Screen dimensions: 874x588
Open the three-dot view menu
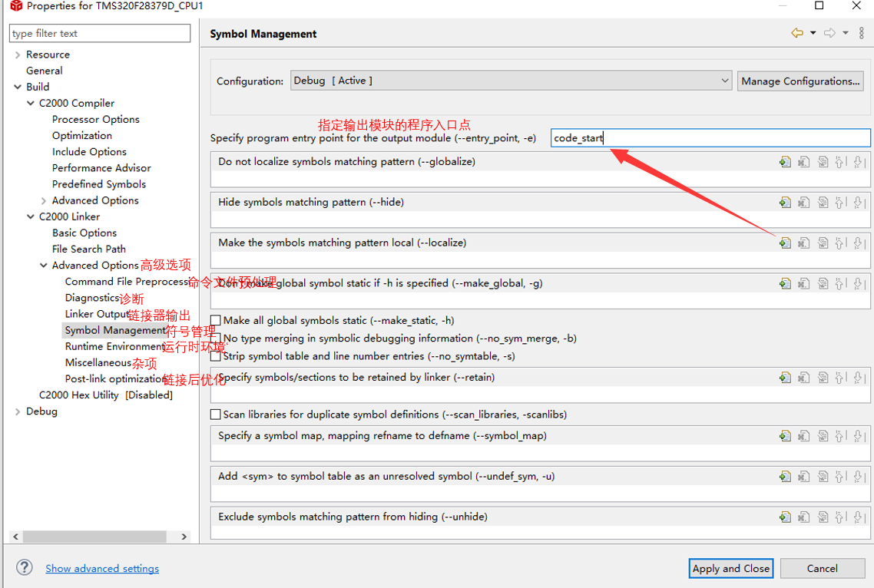861,33
